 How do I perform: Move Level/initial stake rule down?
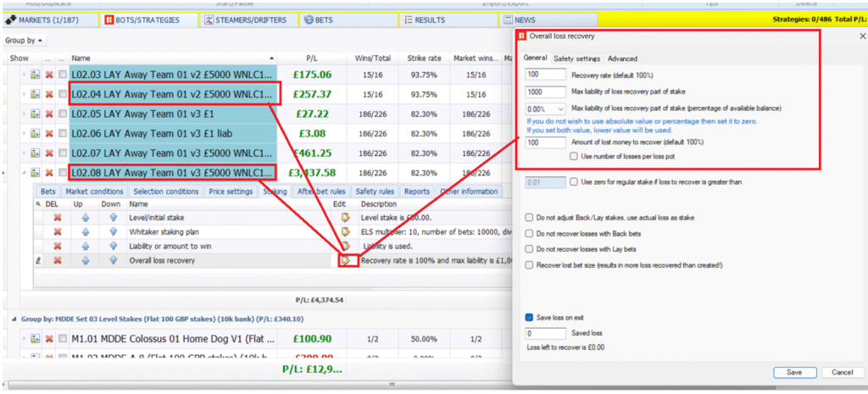point(114,218)
